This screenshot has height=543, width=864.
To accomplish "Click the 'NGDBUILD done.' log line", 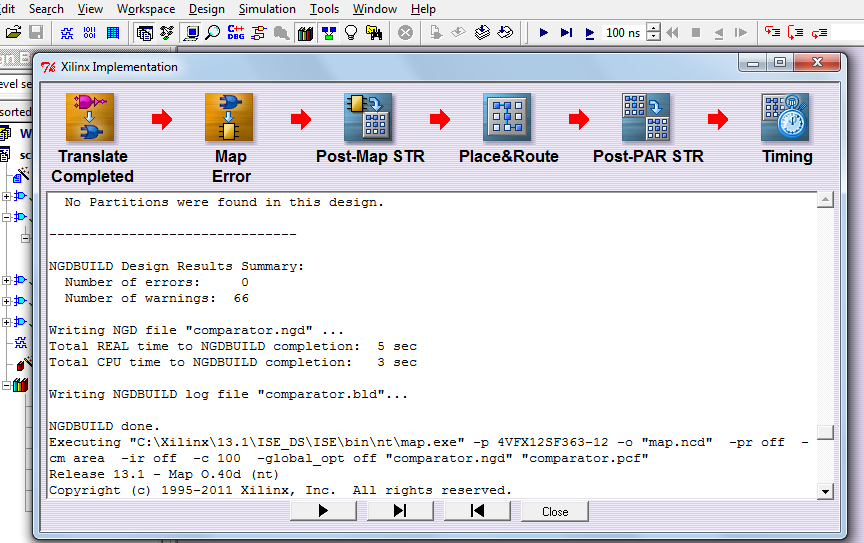I will (x=104, y=426).
